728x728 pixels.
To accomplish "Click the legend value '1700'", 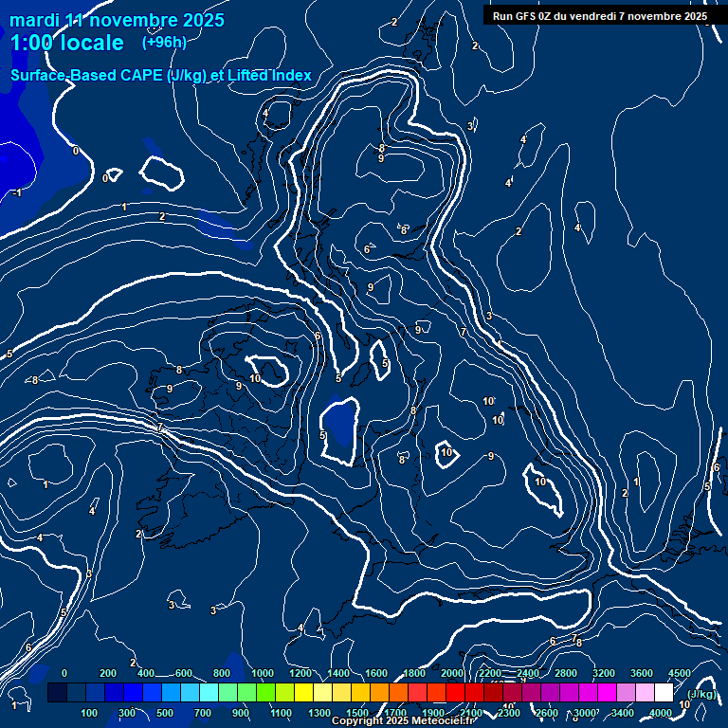I will (x=395, y=713).
